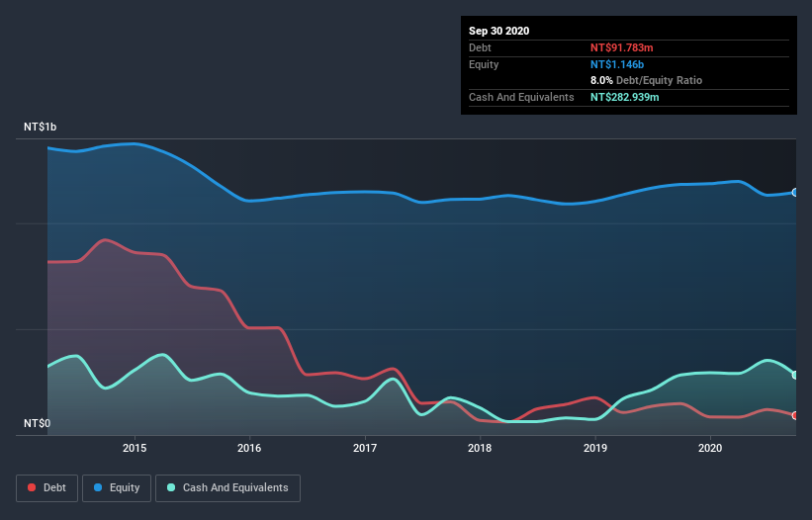Click the 2015 x-axis label
The width and height of the screenshot is (812, 520).
click(135, 448)
